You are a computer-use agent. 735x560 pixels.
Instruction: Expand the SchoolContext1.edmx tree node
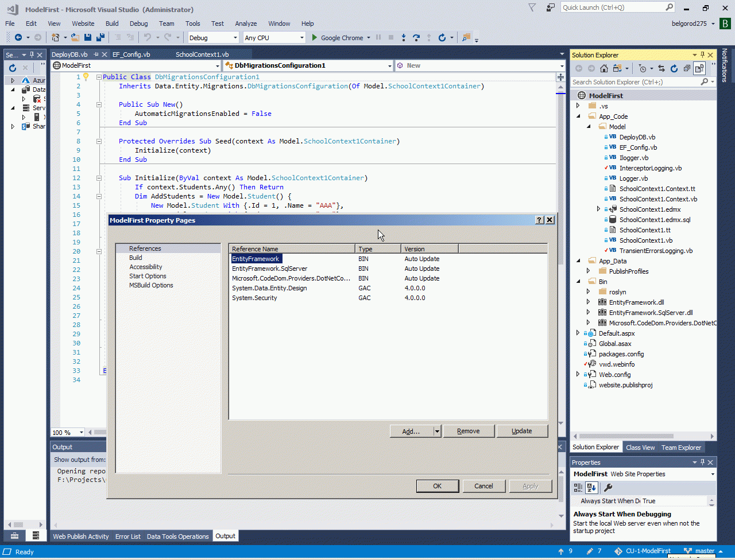click(599, 209)
